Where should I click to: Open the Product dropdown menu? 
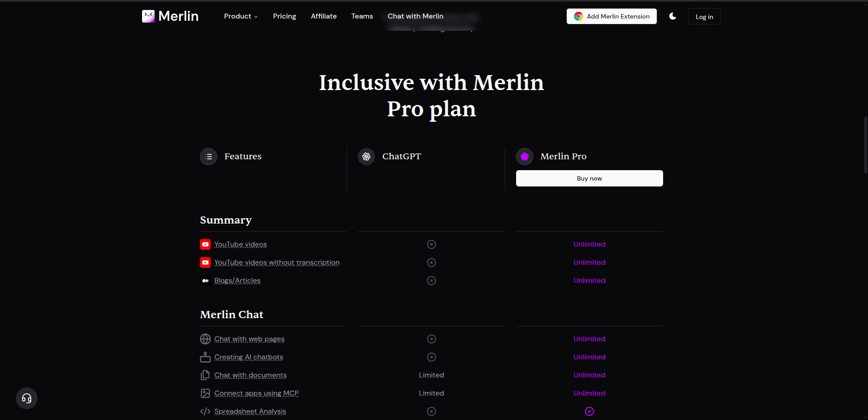point(241,16)
